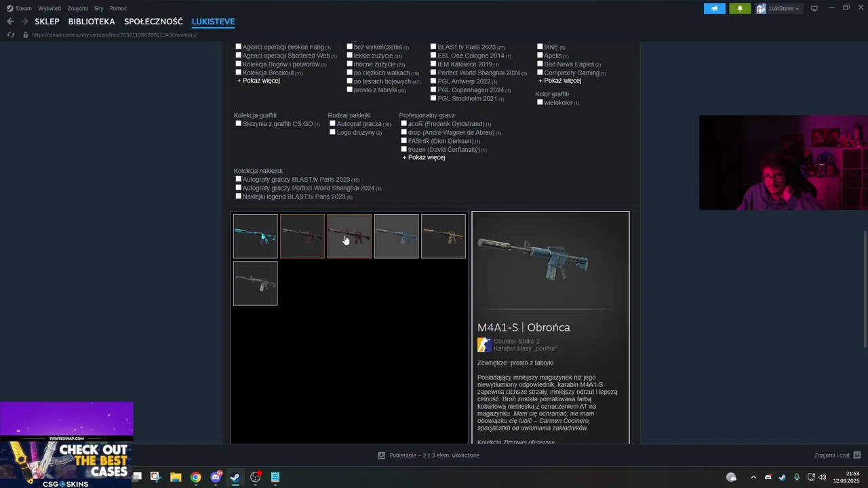Check drop (André Wagner de Abreu) filter

[x=403, y=132]
